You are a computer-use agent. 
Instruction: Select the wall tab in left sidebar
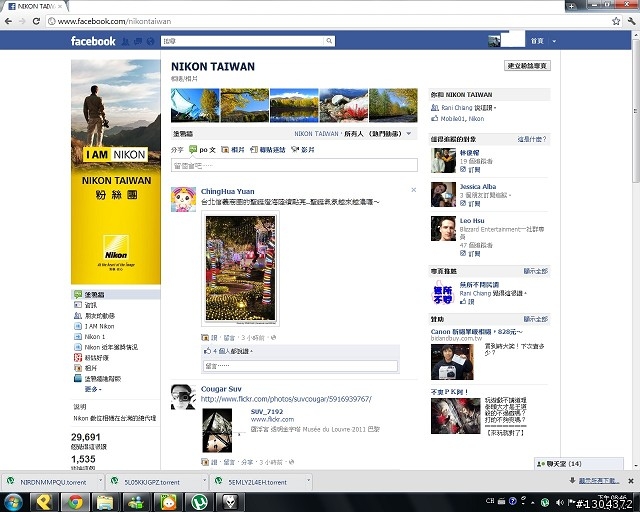click(x=116, y=294)
